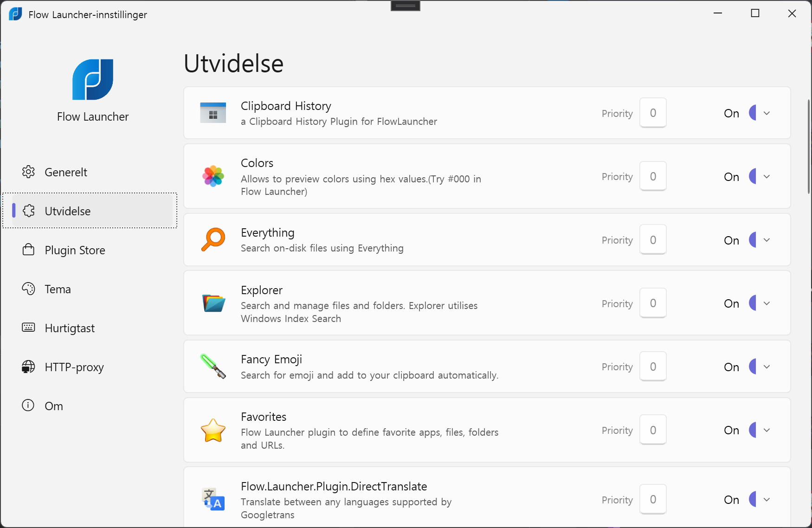Expand the Colors plugin chevron

(767, 177)
